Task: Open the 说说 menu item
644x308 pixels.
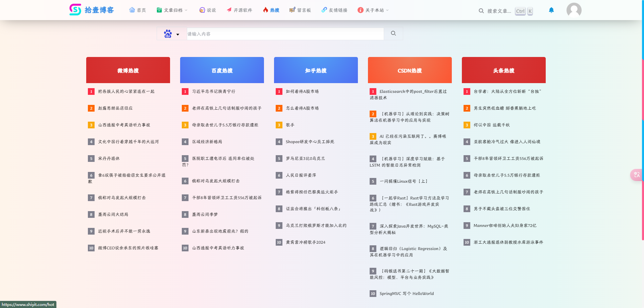Action: [x=208, y=10]
